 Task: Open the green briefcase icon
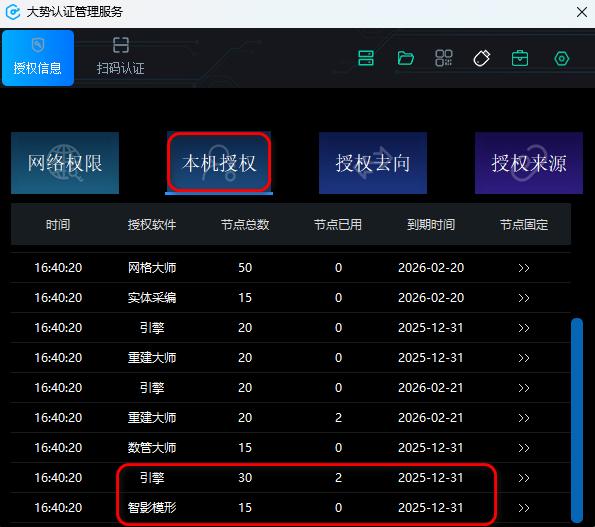[520, 58]
